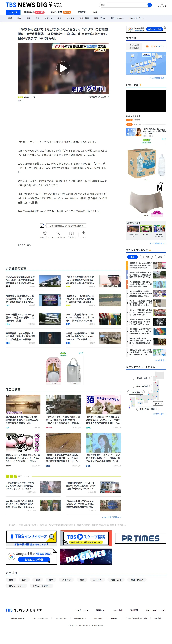The width and height of the screenshot is (172, 644).
Task: Switch ranking to 週間
Action: click(x=160, y=257)
